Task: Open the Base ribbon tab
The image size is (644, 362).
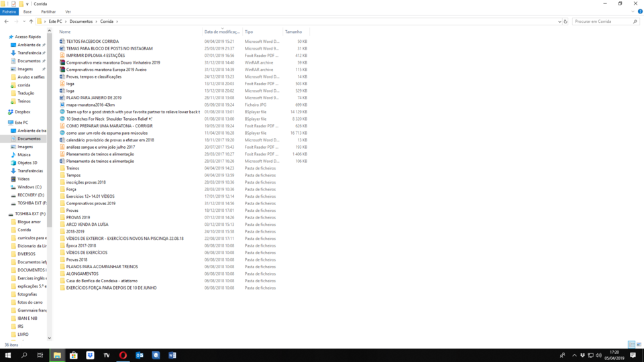Action: (x=28, y=12)
